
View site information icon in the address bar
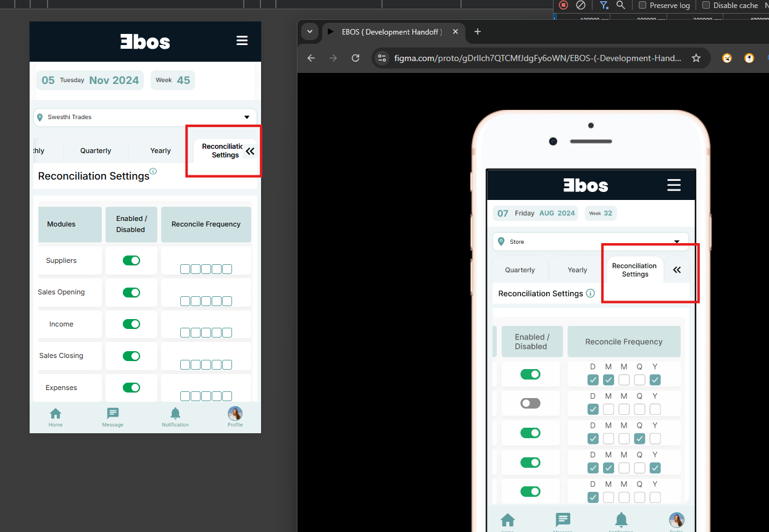[382, 58]
